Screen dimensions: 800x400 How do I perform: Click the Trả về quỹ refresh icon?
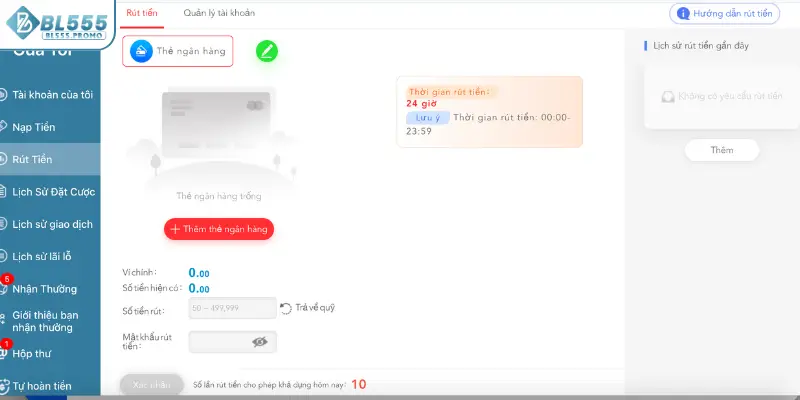[x=286, y=308]
